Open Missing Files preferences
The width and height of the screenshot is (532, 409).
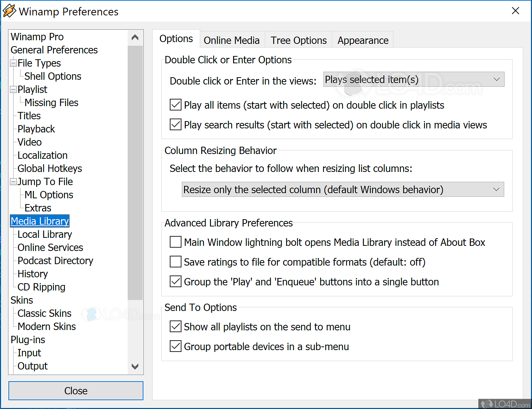pos(51,103)
